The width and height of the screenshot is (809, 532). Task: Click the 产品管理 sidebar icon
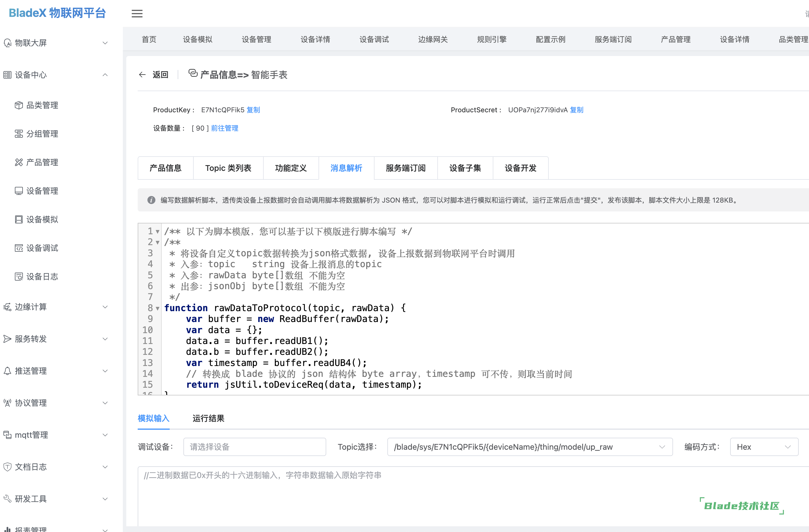[x=19, y=163]
